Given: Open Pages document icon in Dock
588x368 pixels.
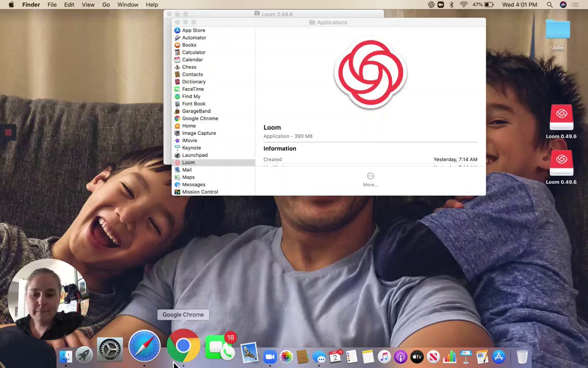Looking at the screenshot, I should coord(482,357).
